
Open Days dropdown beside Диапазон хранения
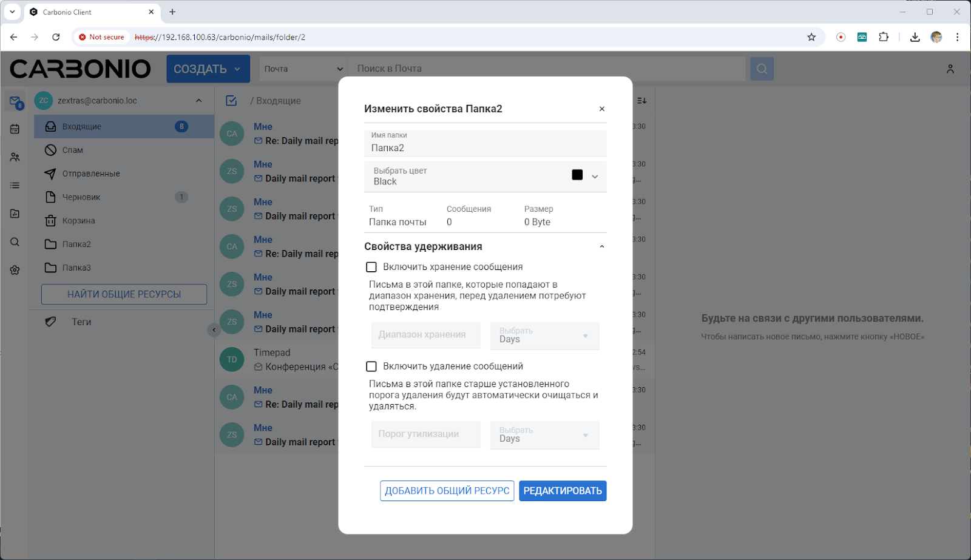[x=545, y=336]
